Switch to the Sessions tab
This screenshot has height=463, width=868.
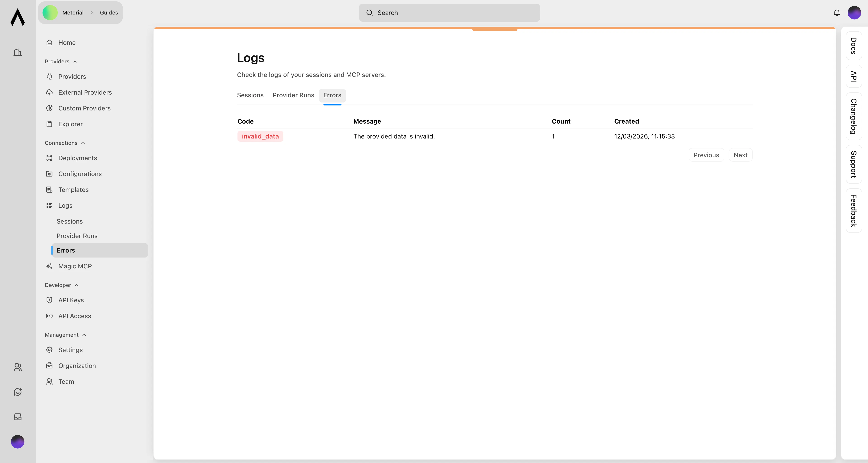pyautogui.click(x=250, y=95)
